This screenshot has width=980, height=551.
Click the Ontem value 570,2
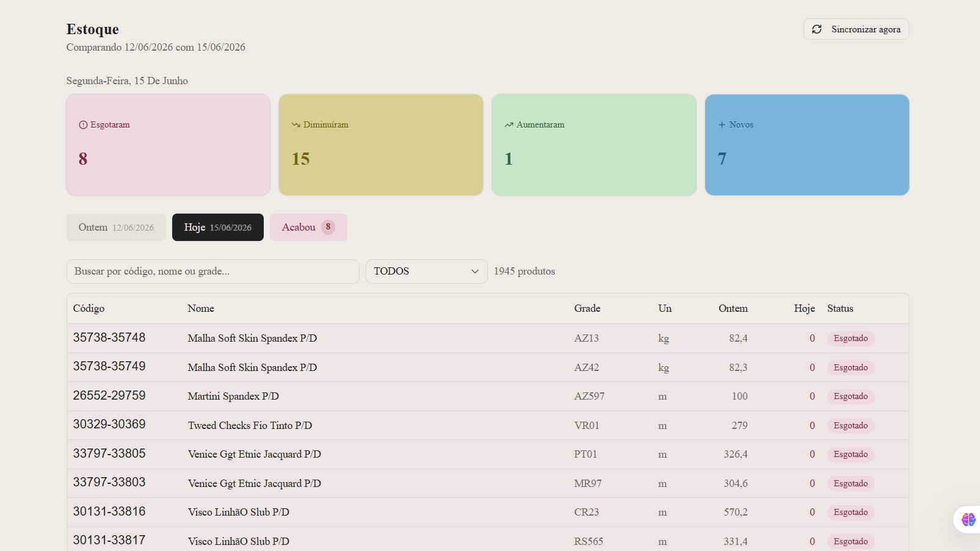coord(736,512)
